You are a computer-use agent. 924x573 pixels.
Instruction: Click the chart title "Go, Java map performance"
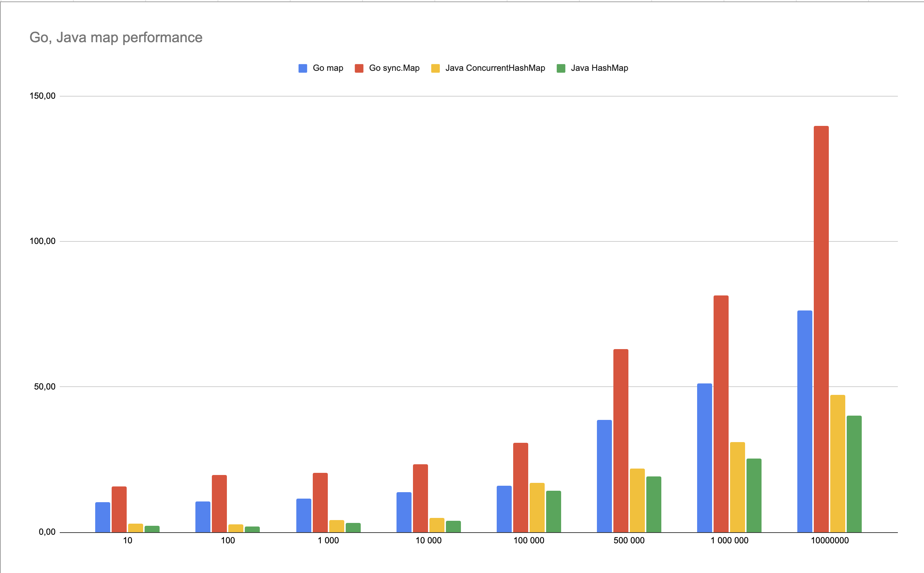tap(116, 38)
